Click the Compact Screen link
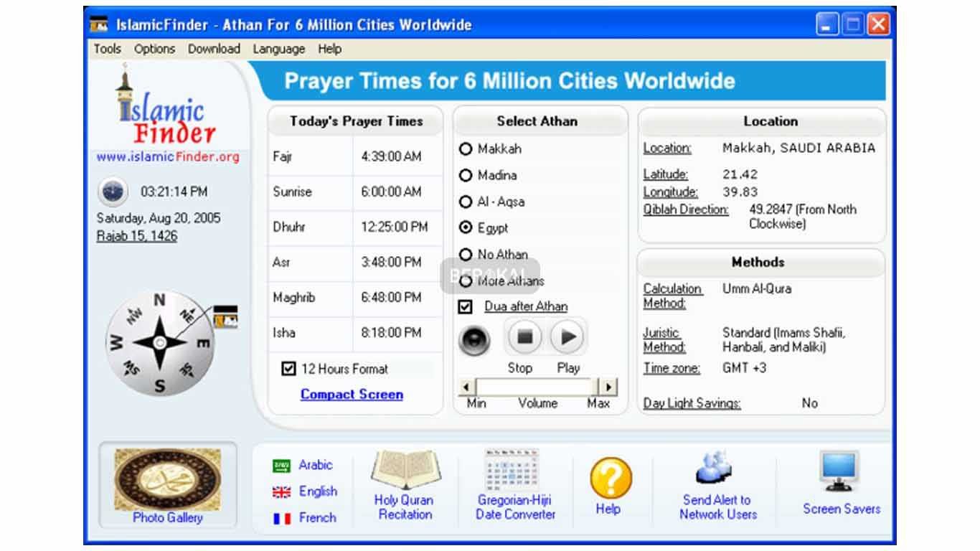 [352, 395]
